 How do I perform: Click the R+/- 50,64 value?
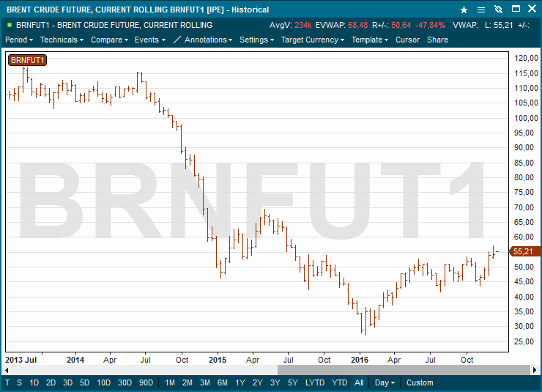click(401, 25)
